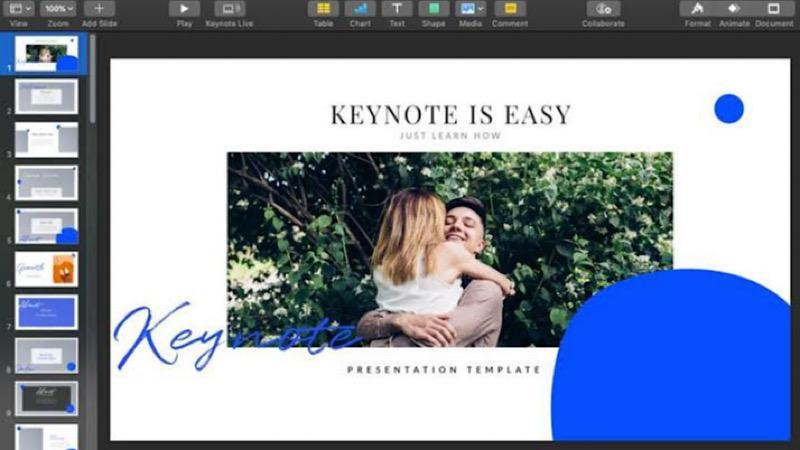Click the slide navigator scrollbar
Screen dimensions: 800x450
pyautogui.click(x=92, y=79)
